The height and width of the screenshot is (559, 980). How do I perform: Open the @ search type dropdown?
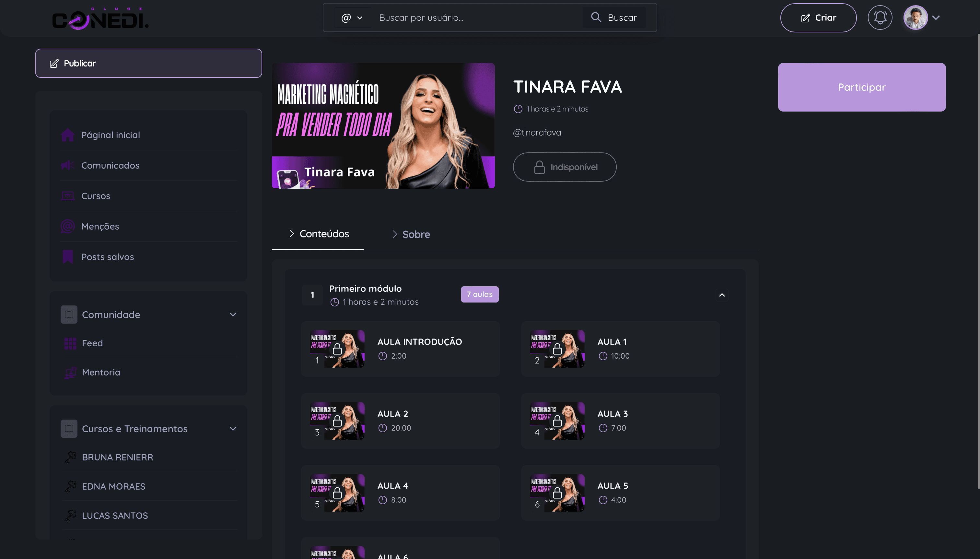tap(352, 18)
